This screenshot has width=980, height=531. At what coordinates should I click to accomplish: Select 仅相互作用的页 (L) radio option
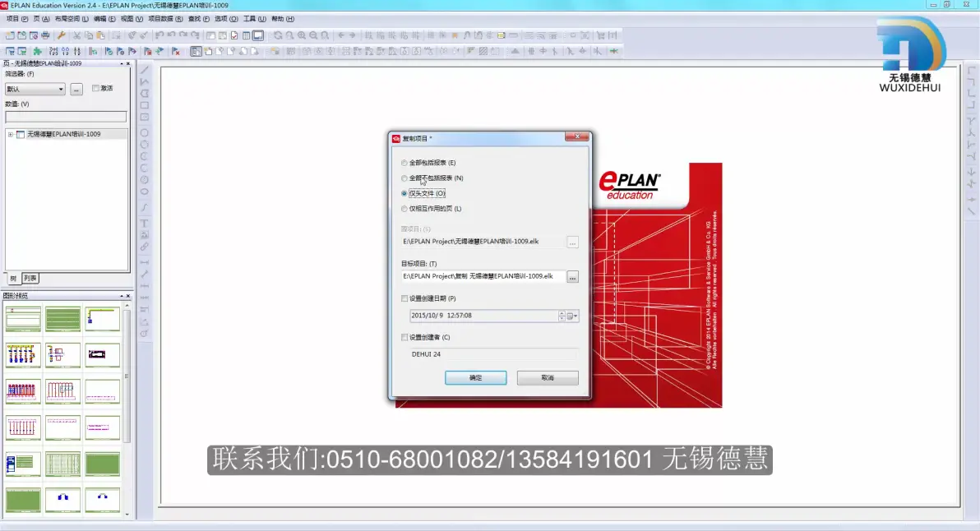click(x=404, y=209)
